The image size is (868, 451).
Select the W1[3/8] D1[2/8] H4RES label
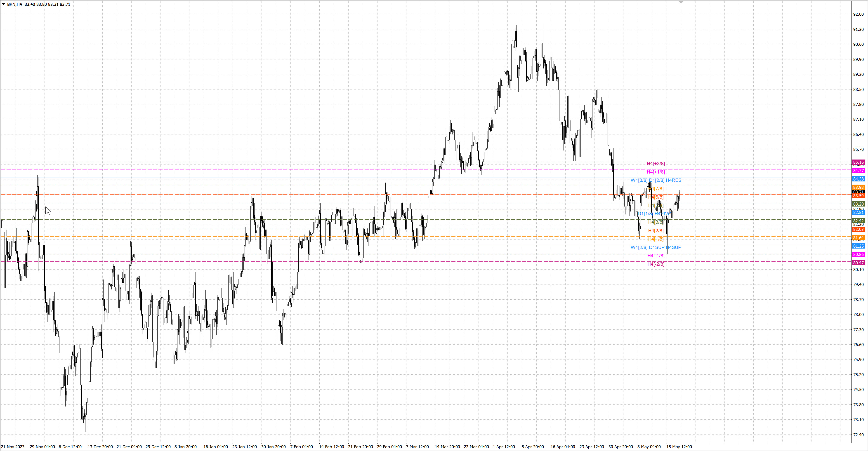point(656,181)
